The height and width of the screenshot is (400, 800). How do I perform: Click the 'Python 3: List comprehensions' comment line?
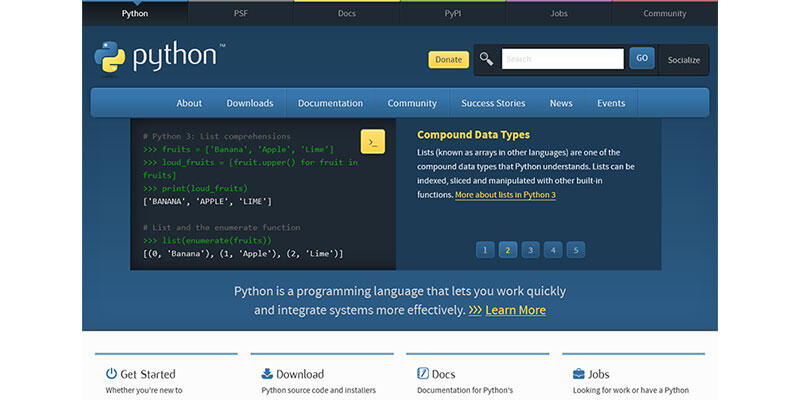[217, 136]
